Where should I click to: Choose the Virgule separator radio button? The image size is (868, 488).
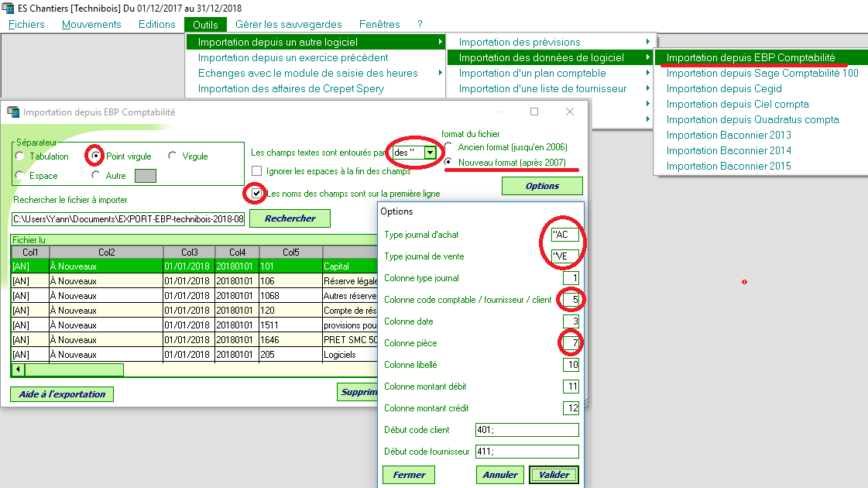coord(172,156)
